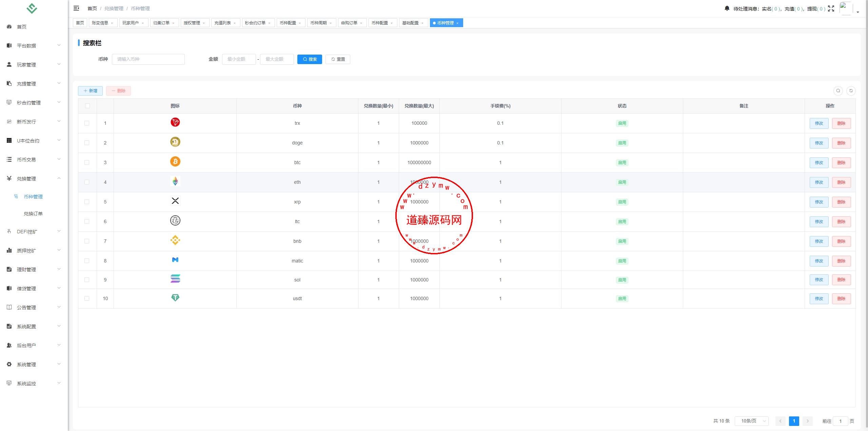Click the 前往 page number input

tap(840, 421)
